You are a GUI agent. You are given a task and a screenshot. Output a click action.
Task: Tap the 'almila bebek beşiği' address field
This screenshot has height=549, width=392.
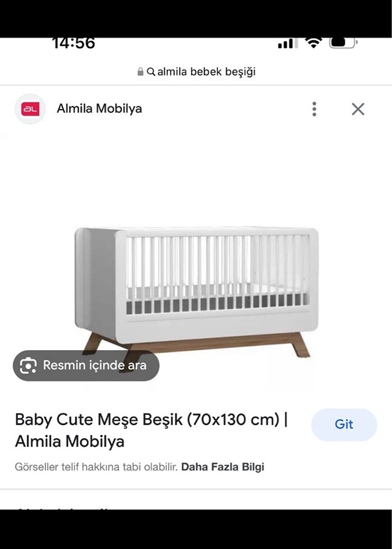click(x=196, y=72)
